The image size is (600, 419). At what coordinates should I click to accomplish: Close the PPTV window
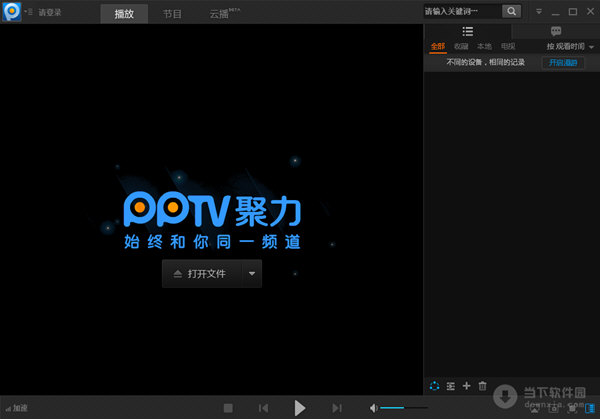590,11
